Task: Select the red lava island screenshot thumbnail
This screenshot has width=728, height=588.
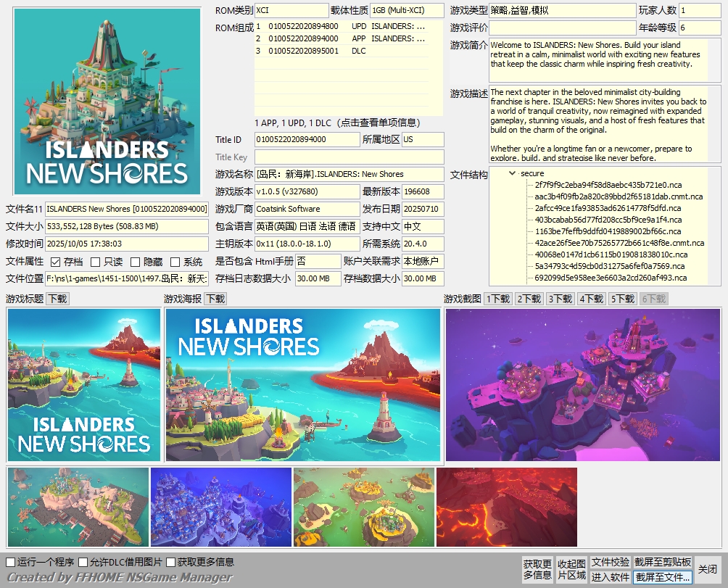Action: 506,507
